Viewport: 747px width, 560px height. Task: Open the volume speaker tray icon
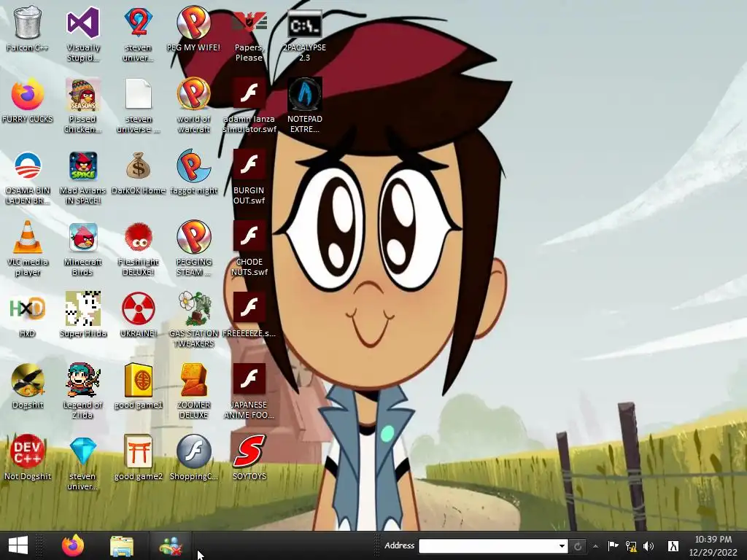pos(649,546)
